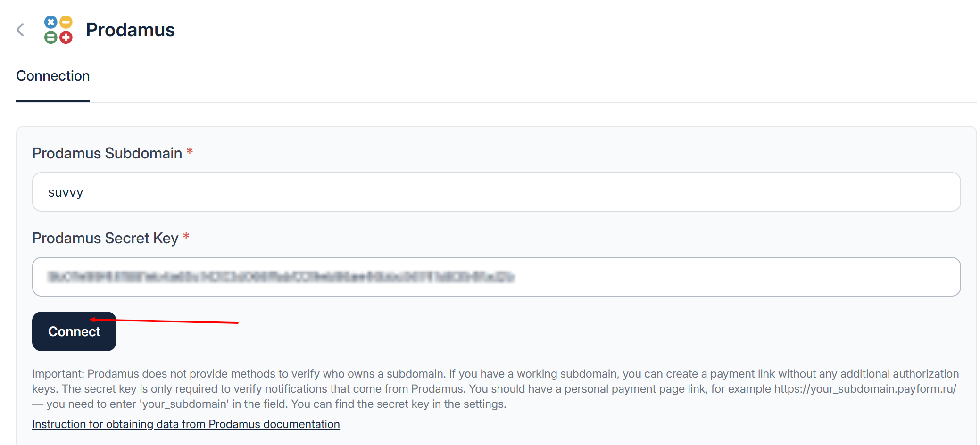
Task: Click the Prodamus page title
Action: (130, 30)
